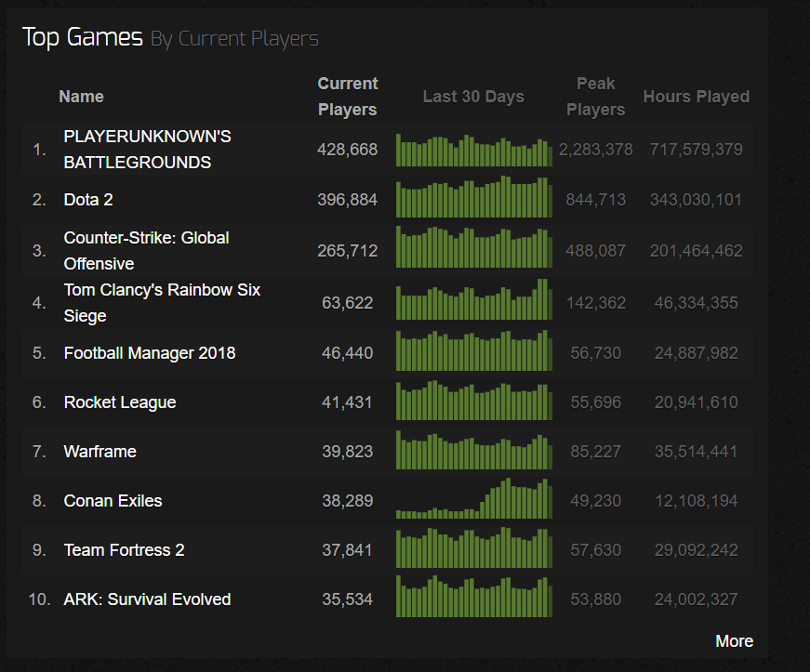Viewport: 810px width, 672px height.
Task: Click the Conan Exiles 30-day chart
Action: pyautogui.click(x=474, y=498)
